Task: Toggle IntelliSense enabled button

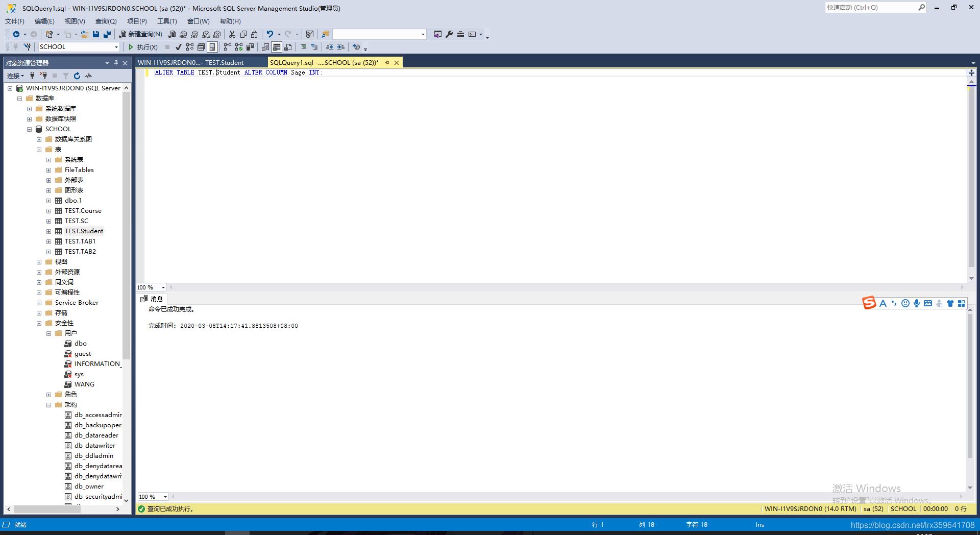Action: coord(212,47)
